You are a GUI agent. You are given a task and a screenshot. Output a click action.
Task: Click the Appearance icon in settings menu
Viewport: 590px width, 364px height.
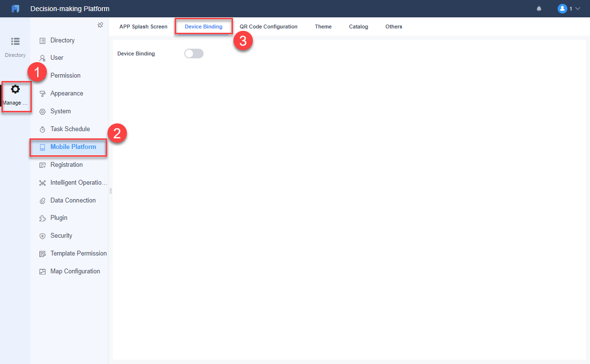42,93
